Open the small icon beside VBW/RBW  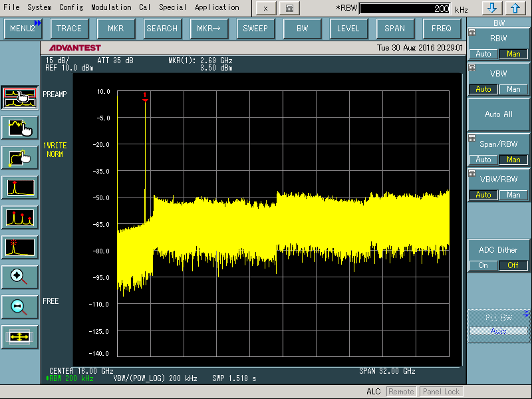tap(472, 174)
